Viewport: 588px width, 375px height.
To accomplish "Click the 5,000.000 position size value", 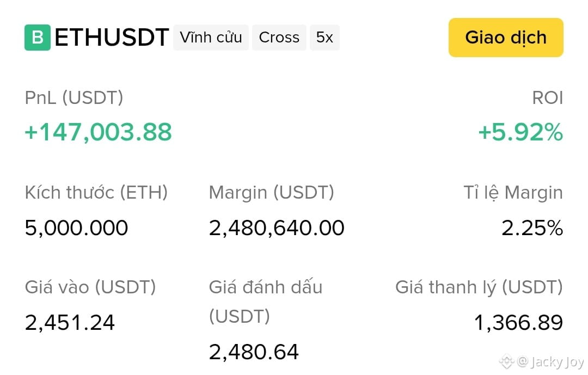I will tap(77, 228).
